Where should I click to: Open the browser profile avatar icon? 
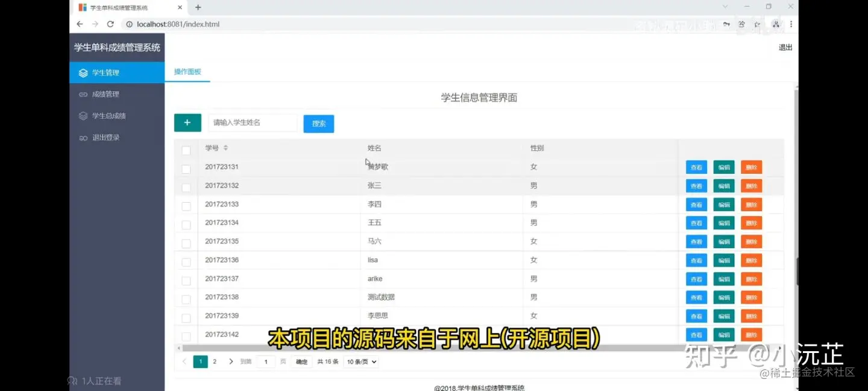(x=776, y=24)
